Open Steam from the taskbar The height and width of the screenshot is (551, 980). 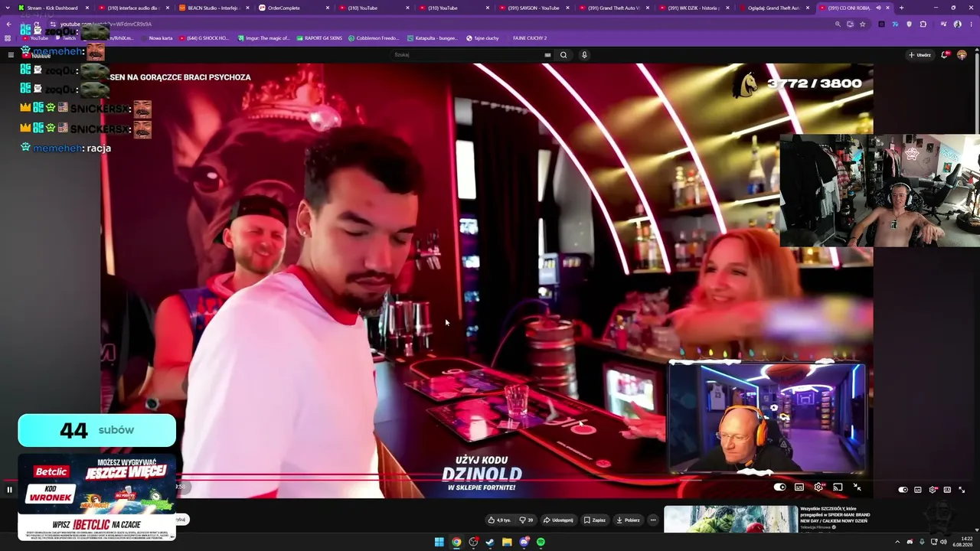[490, 542]
